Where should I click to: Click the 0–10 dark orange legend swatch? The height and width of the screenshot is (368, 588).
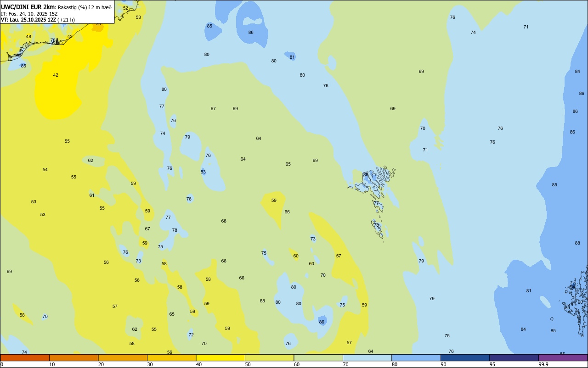(x=25, y=357)
